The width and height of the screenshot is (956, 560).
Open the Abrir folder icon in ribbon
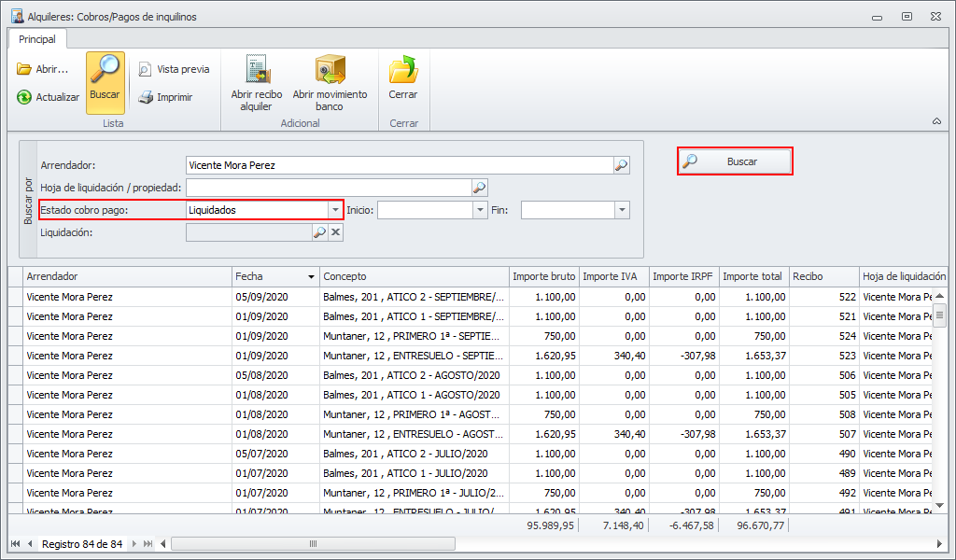25,69
